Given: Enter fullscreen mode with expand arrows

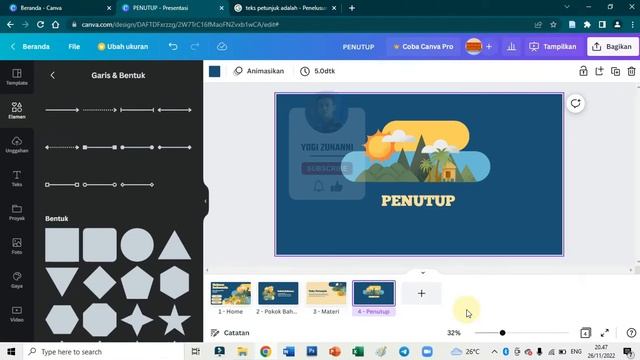Looking at the screenshot, I should [x=605, y=333].
